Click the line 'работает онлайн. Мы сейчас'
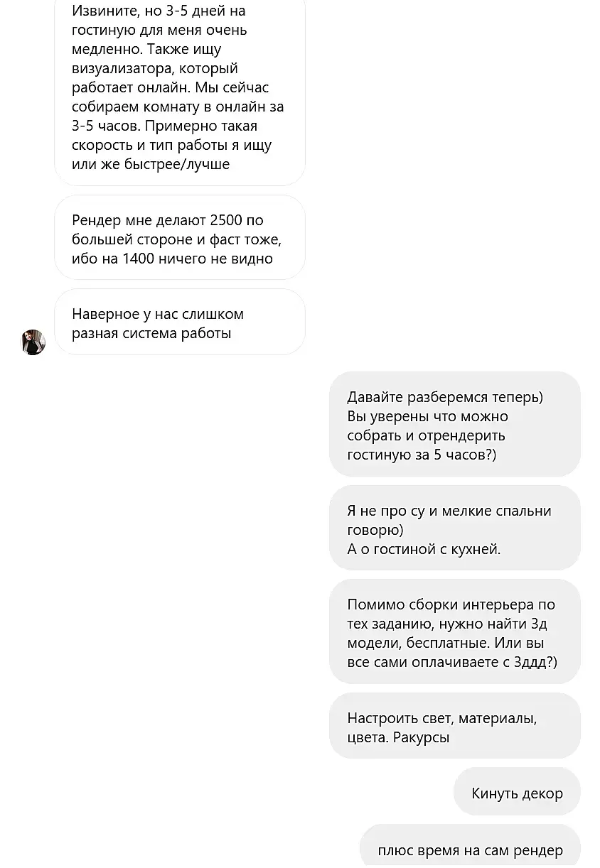Viewport: 600px width, 868px height. pyautogui.click(x=171, y=87)
